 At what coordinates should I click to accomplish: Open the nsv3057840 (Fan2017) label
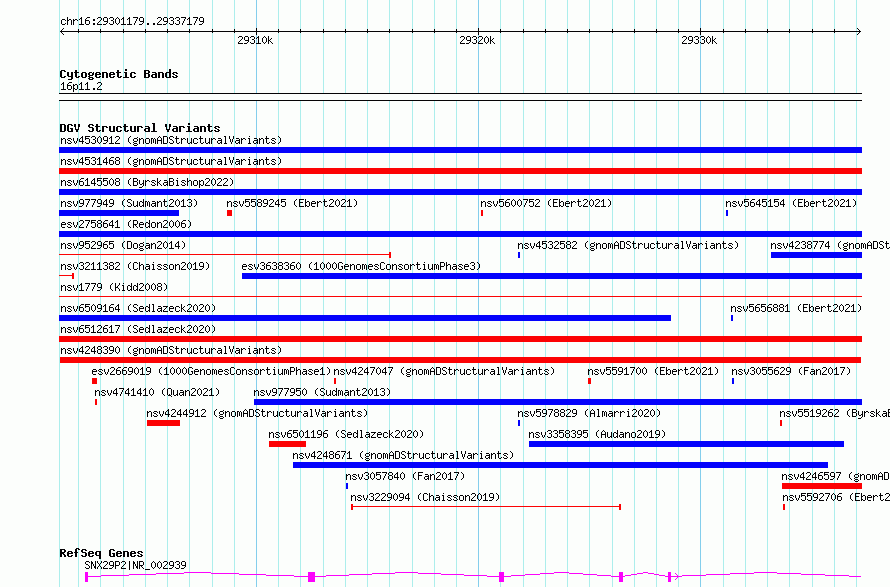(x=405, y=476)
